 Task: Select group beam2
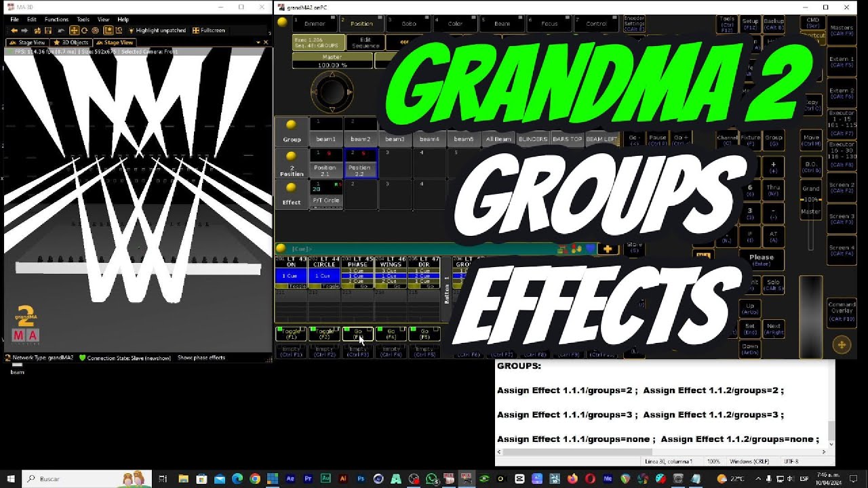(x=360, y=131)
